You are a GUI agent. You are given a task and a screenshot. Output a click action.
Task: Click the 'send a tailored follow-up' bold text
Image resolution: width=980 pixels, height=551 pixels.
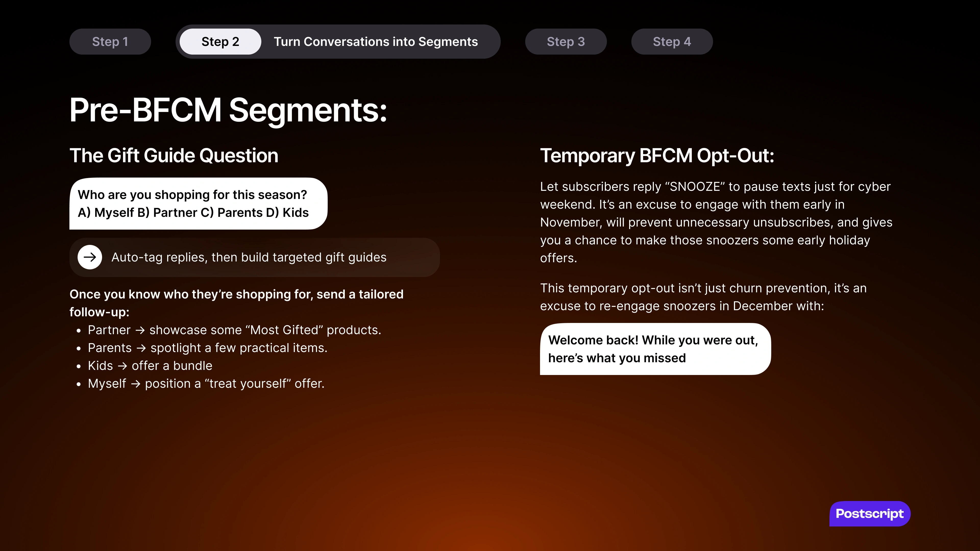coord(236,303)
